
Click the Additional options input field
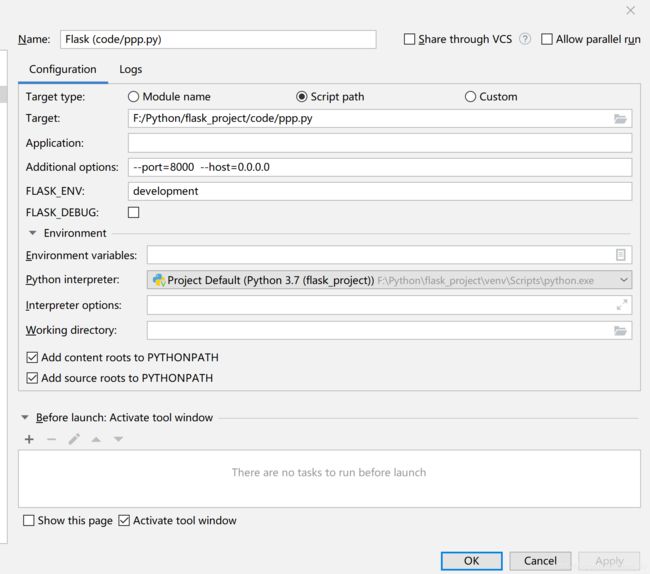pos(380,167)
